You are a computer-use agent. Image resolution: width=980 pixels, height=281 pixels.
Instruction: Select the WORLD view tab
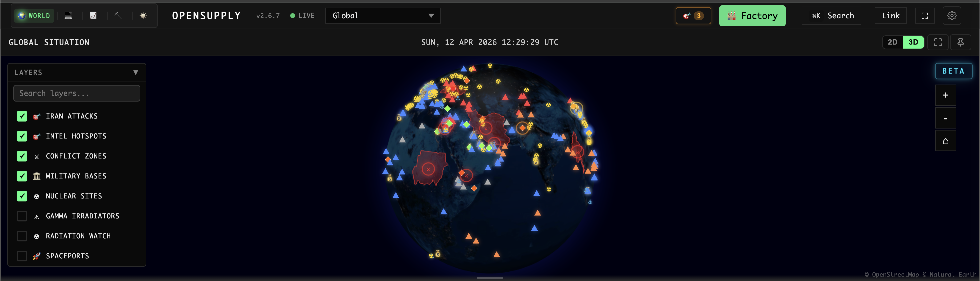pos(34,16)
